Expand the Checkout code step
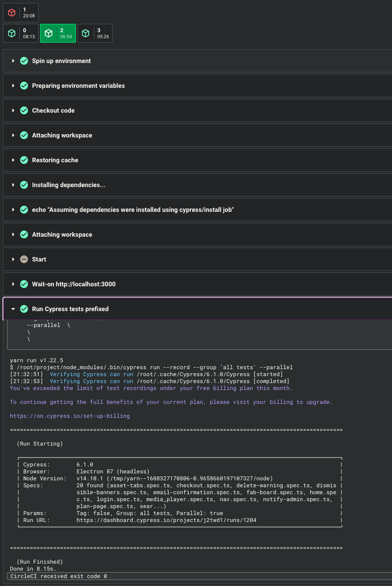Screen dimensions: 392x586 click(13, 110)
